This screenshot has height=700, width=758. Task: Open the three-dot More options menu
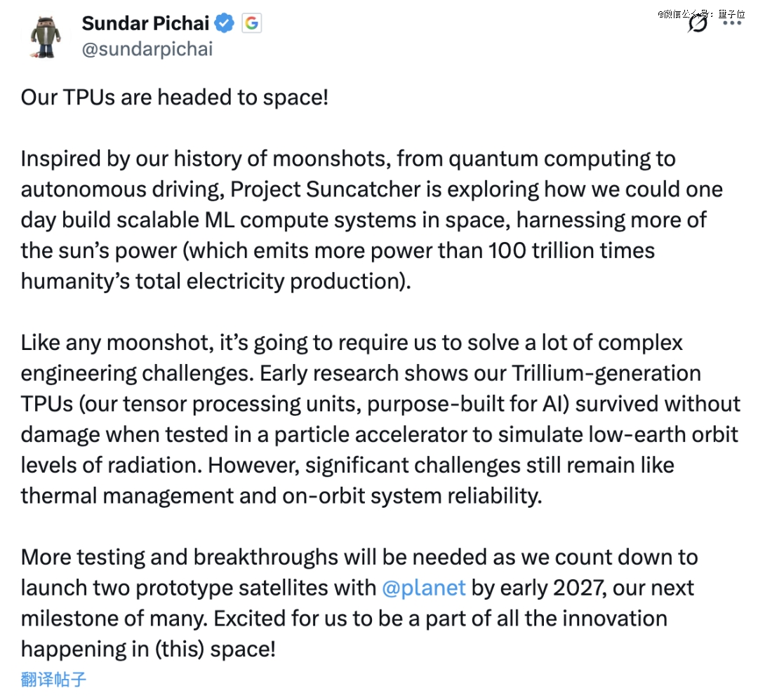pyautogui.click(x=732, y=23)
